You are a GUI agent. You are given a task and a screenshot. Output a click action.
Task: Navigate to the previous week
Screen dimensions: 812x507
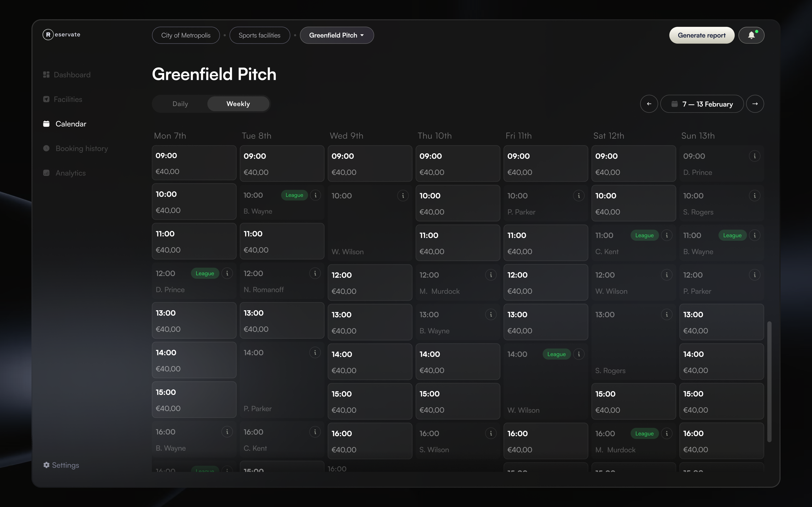(649, 104)
